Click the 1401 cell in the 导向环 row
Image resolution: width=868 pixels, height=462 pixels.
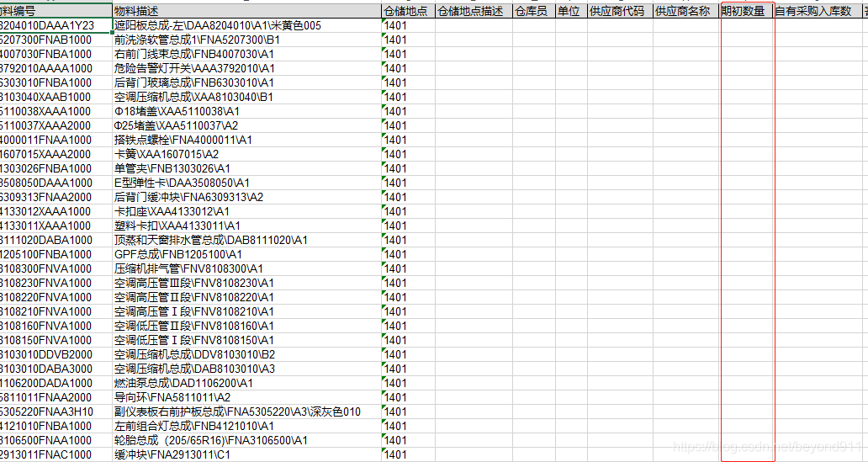[409, 398]
